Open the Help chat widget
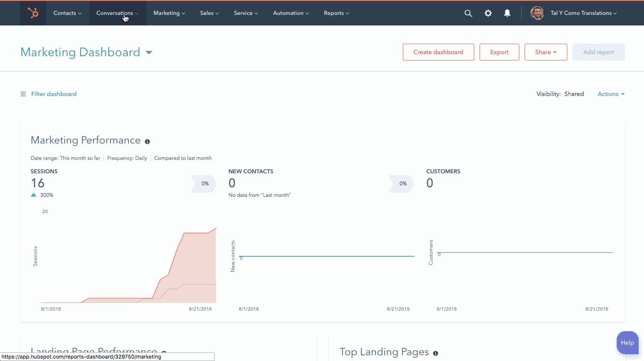Screen dimensions: 644x361 click(627, 343)
